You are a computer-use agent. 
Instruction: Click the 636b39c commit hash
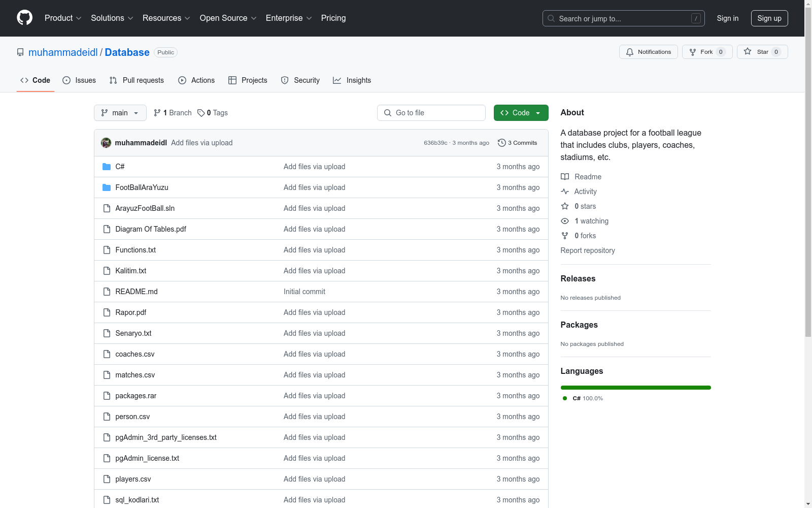click(x=435, y=143)
